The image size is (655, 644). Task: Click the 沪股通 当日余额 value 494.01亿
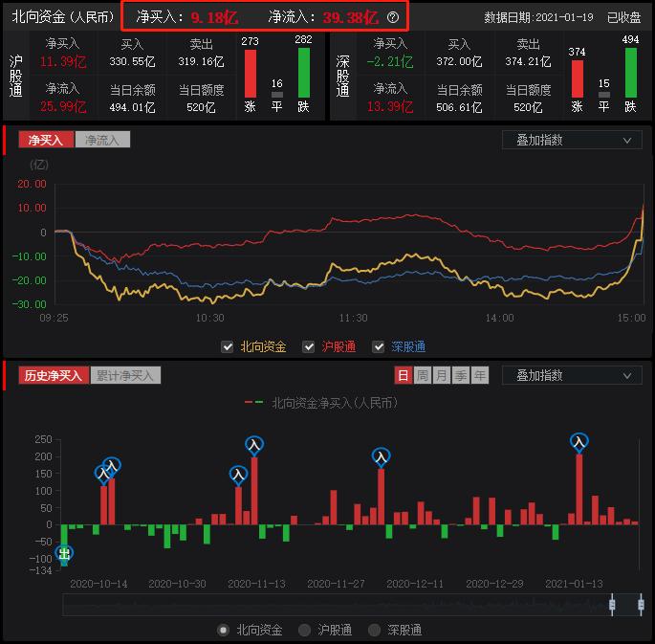tap(132, 107)
